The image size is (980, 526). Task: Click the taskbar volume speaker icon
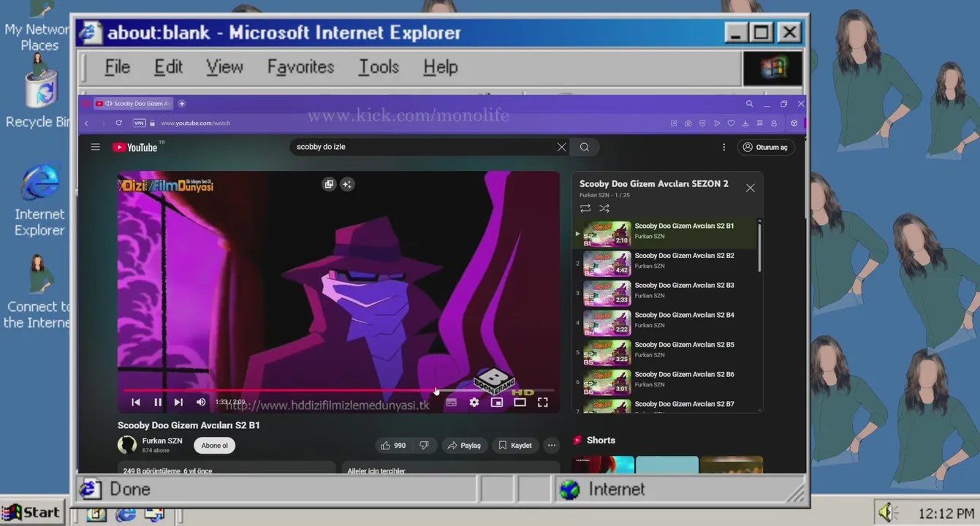coord(888,513)
